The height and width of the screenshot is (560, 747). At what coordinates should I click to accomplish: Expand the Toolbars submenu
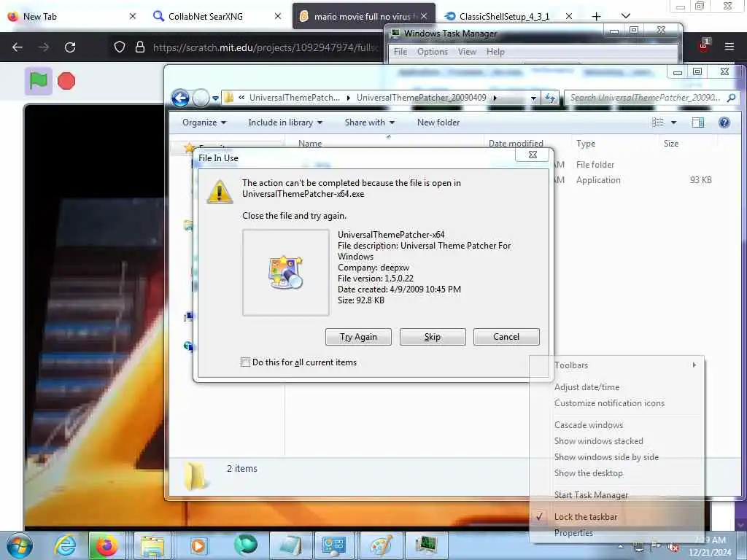tap(618, 365)
